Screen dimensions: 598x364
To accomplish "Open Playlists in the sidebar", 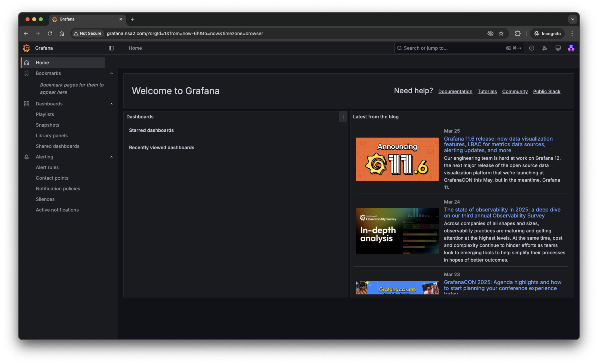I will (x=45, y=115).
